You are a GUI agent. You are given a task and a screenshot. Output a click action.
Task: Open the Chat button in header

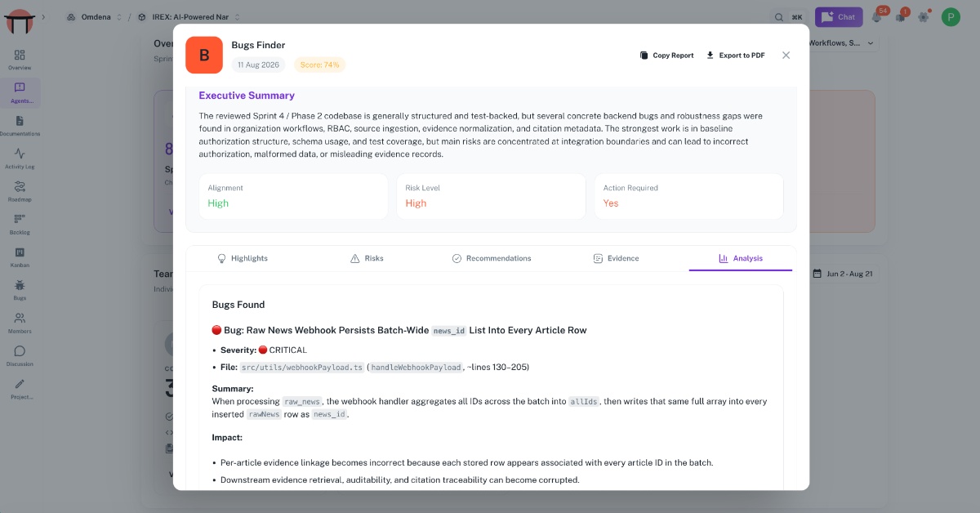839,16
